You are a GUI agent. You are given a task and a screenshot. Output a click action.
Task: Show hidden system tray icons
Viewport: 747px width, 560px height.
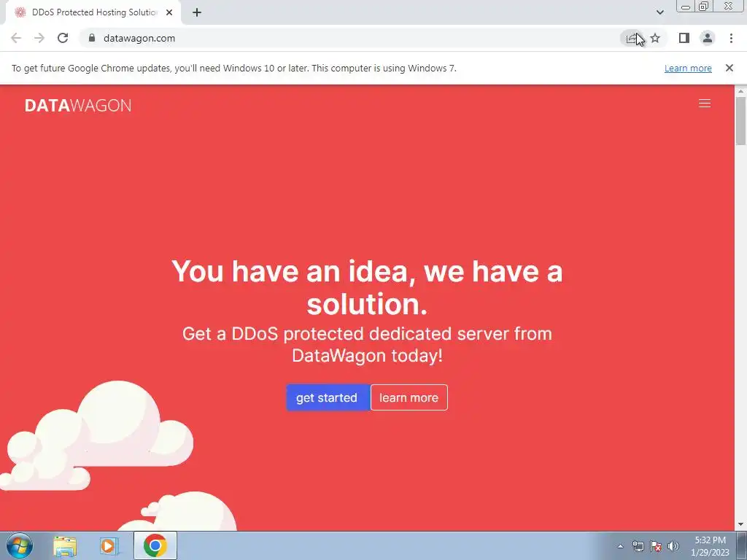[620, 546]
